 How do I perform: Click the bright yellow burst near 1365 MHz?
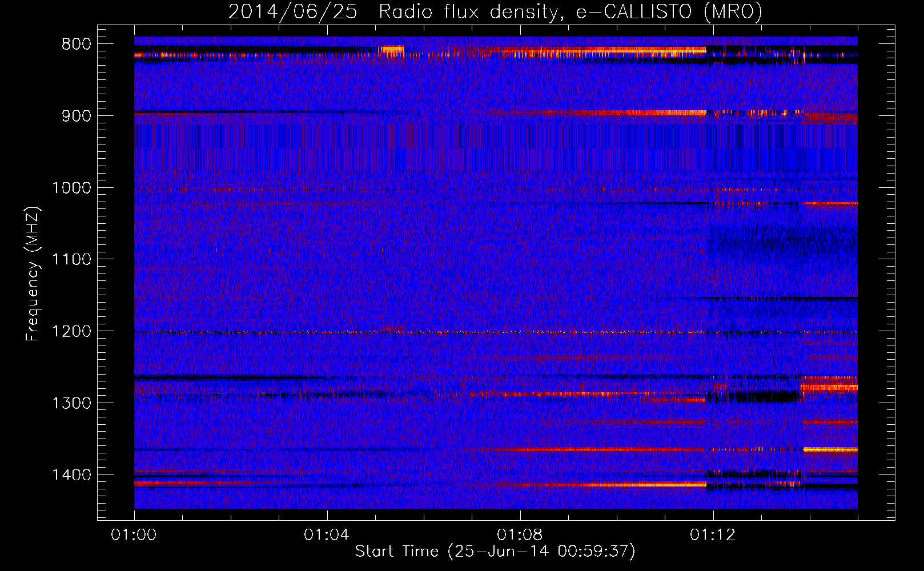830,450
